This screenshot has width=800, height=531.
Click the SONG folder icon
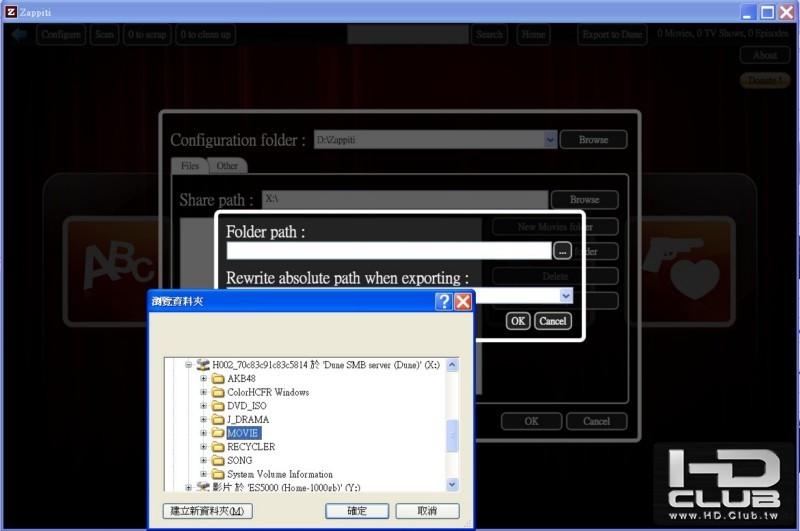point(218,460)
